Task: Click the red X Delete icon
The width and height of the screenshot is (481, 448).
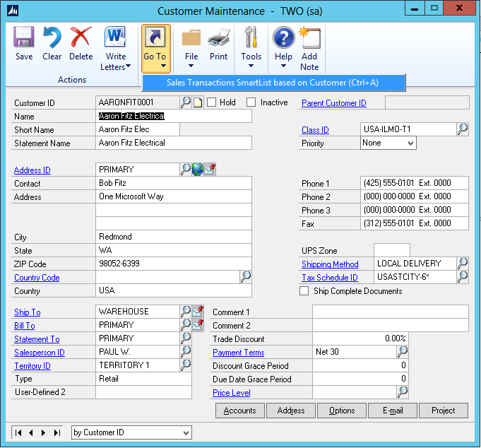Action: coord(81,37)
